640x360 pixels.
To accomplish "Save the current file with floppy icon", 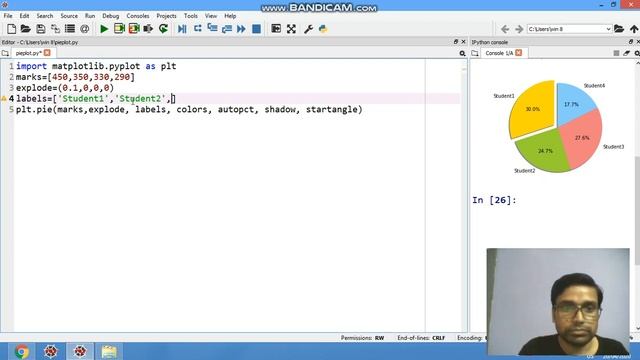I will click(40, 29).
